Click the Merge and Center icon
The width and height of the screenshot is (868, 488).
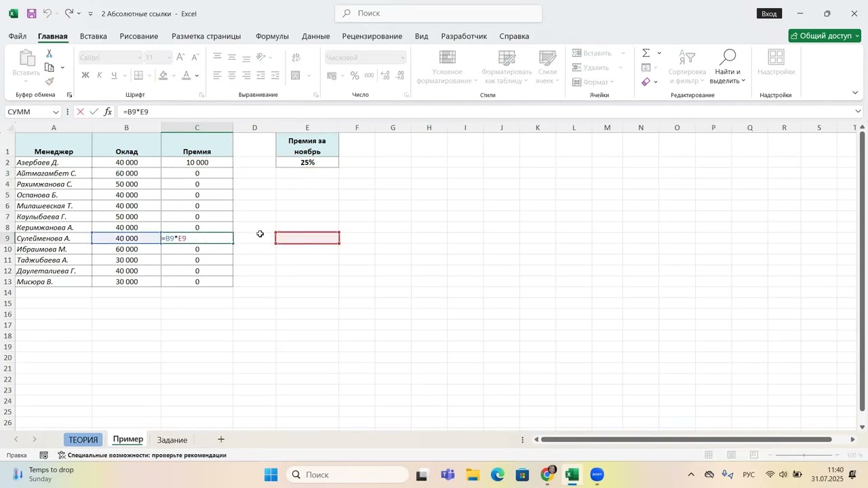point(296,76)
